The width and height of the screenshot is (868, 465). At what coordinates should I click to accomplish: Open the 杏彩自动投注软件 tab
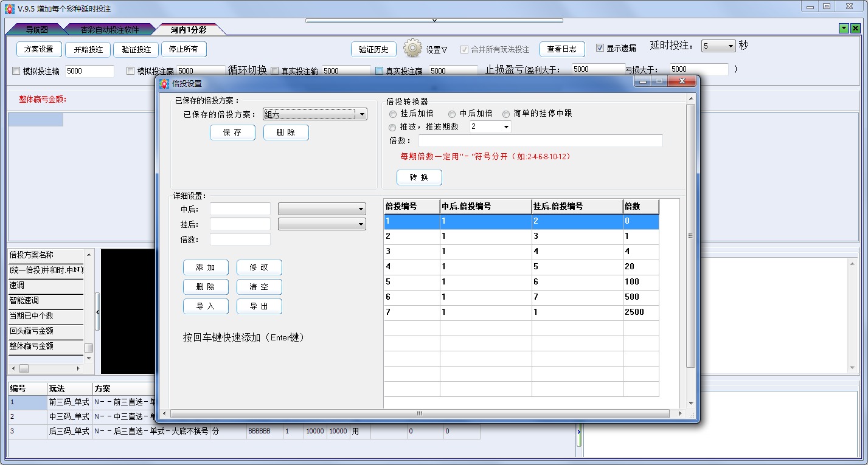pos(109,29)
